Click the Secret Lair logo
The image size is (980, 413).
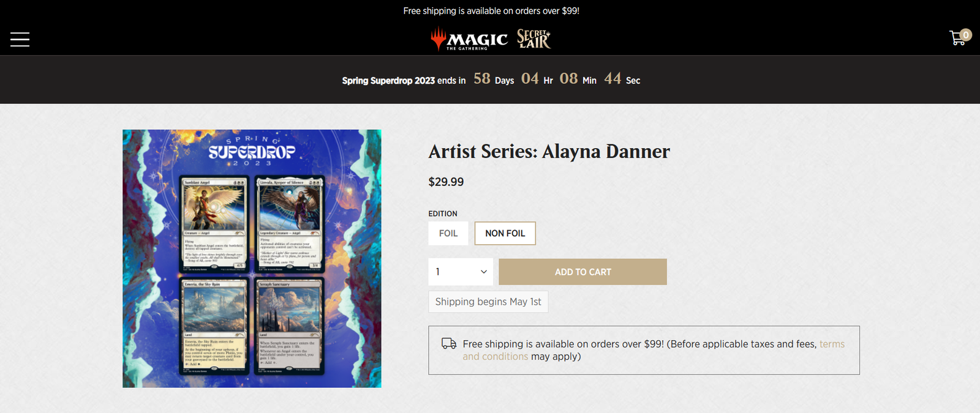[x=533, y=39]
